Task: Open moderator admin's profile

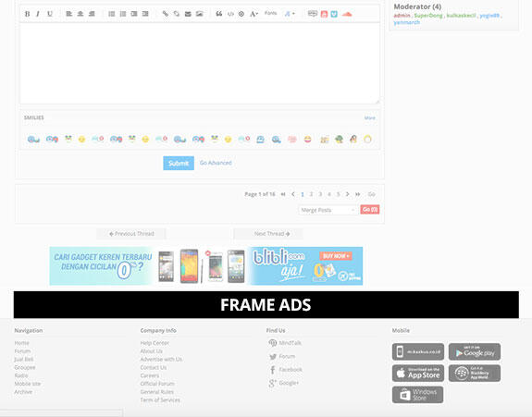Action: (x=402, y=16)
